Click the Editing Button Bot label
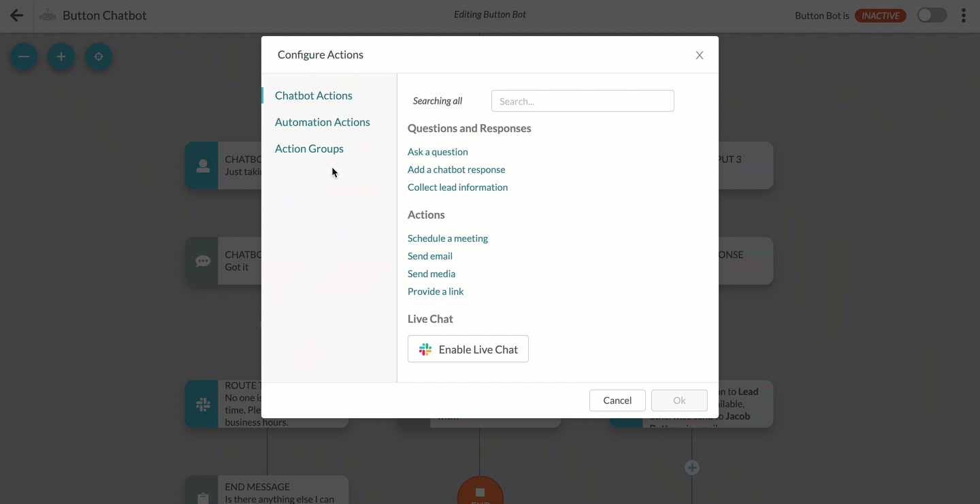Image resolution: width=980 pixels, height=504 pixels. coord(490,14)
